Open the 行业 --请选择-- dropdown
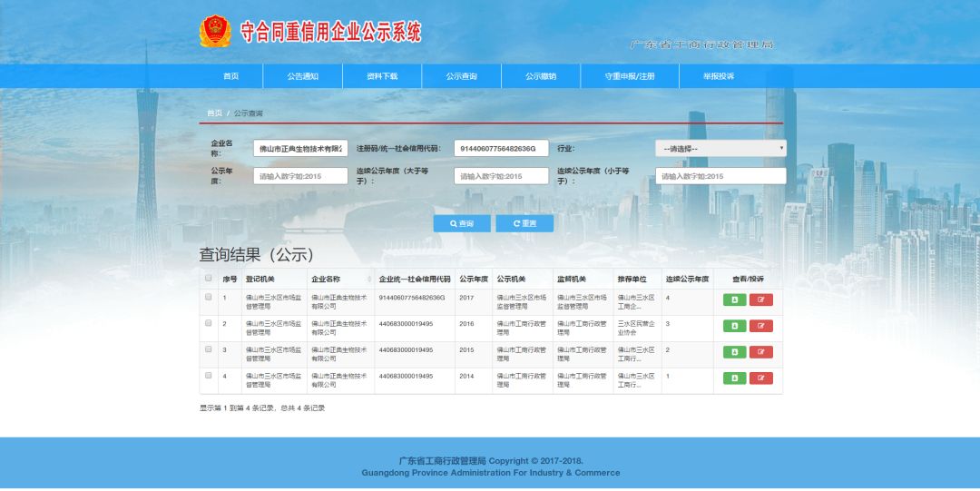 [720, 148]
